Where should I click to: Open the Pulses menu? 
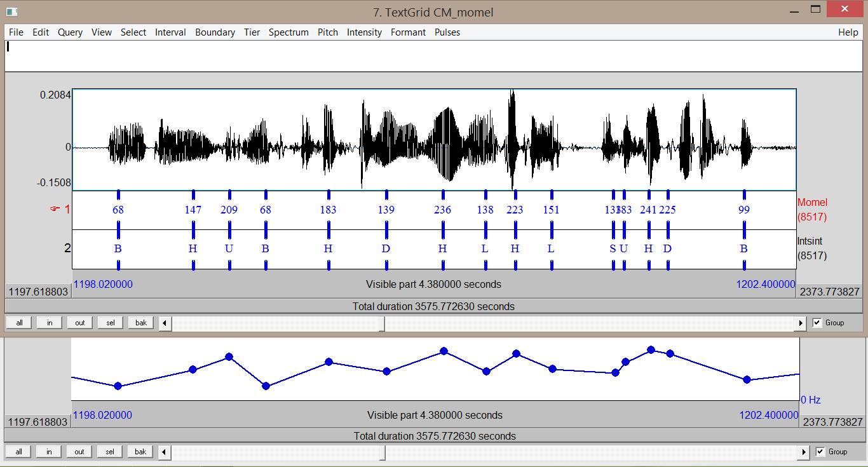pos(447,32)
